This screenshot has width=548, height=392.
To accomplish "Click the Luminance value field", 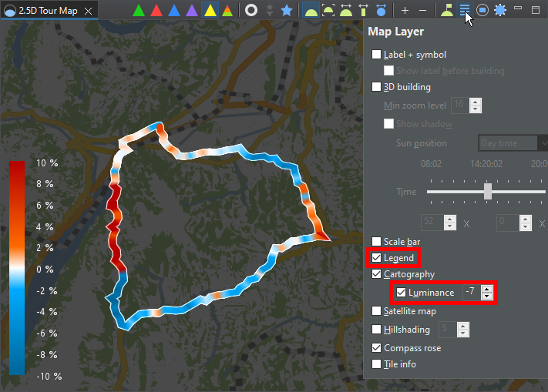I will pyautogui.click(x=472, y=292).
